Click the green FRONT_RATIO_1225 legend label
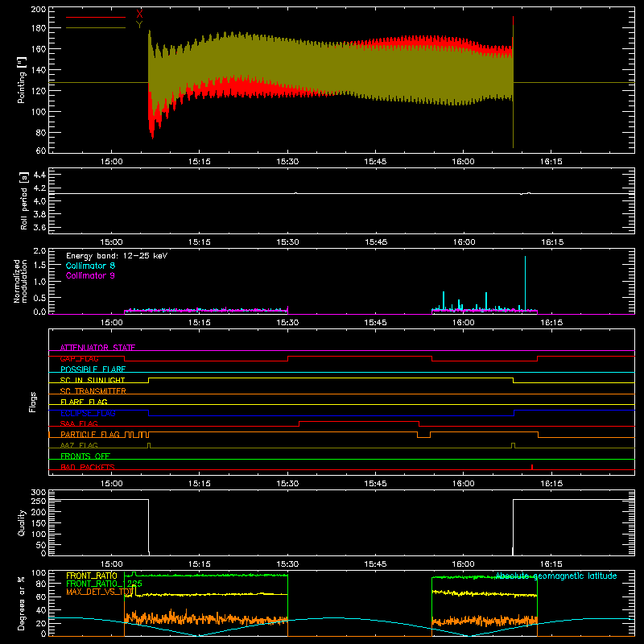Image resolution: width=644 pixels, height=644 pixels. tap(105, 584)
